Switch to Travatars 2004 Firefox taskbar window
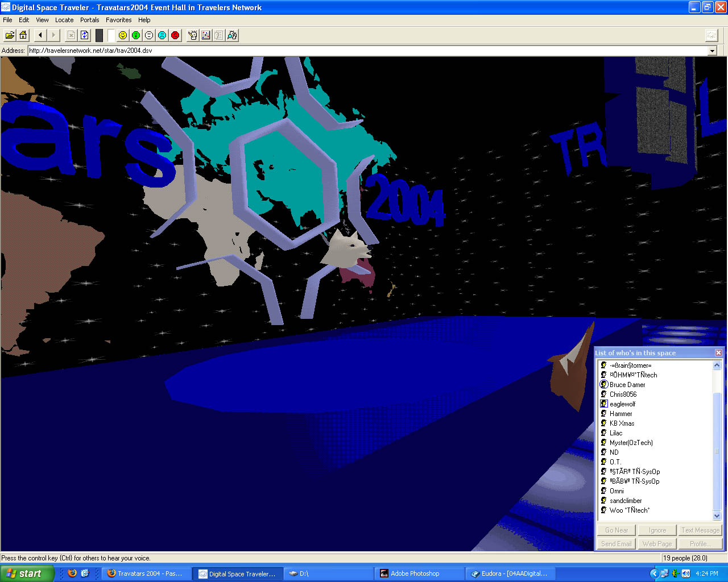Screen dimensions: 728x582 point(146,573)
